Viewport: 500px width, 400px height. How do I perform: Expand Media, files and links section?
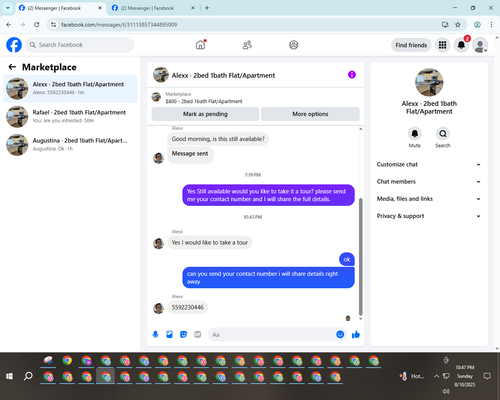[429, 199]
